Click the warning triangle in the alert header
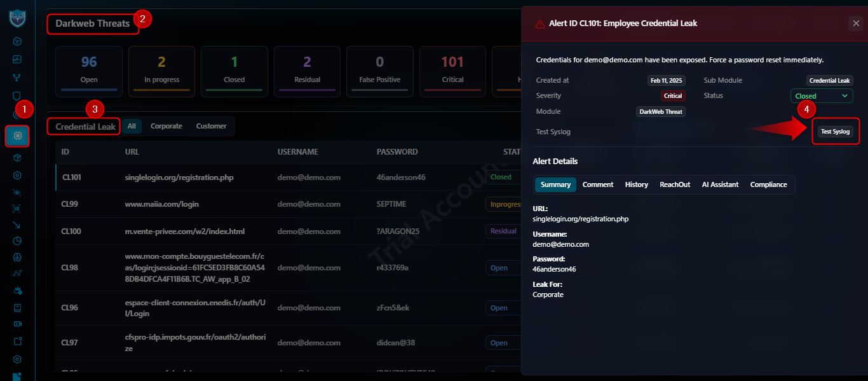 coord(540,24)
